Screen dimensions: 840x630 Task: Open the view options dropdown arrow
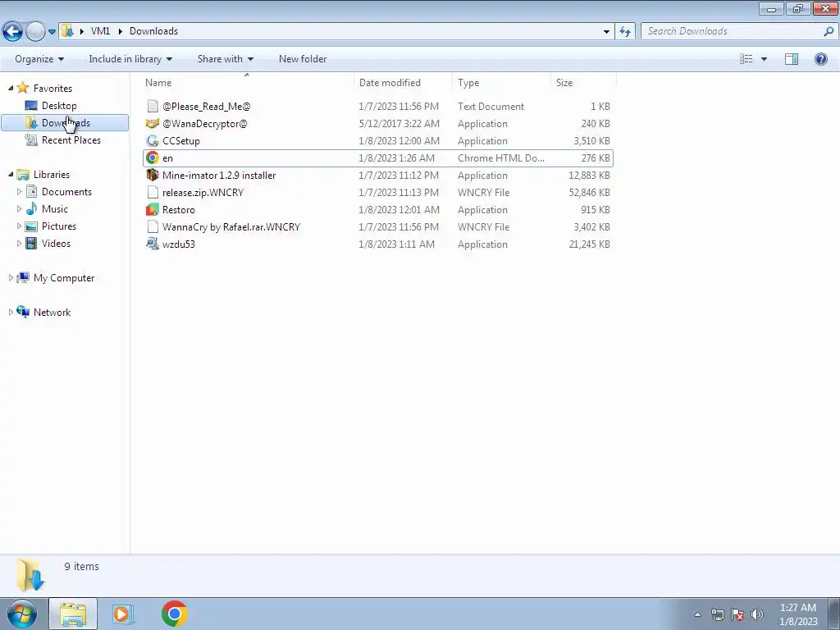pyautogui.click(x=764, y=59)
